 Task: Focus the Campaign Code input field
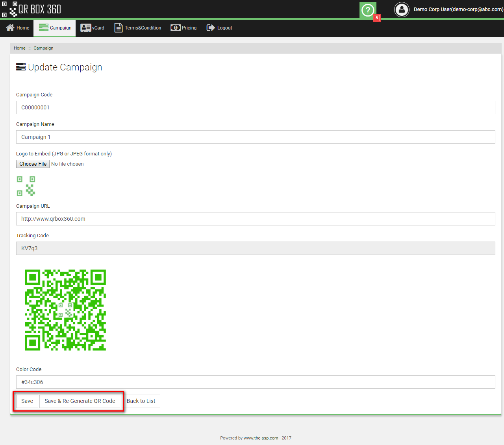coord(256,107)
